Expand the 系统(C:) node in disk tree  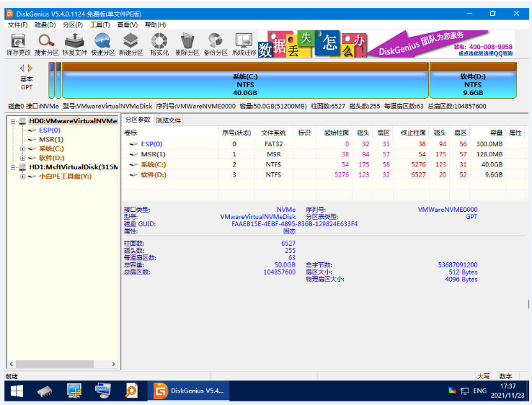(22, 148)
